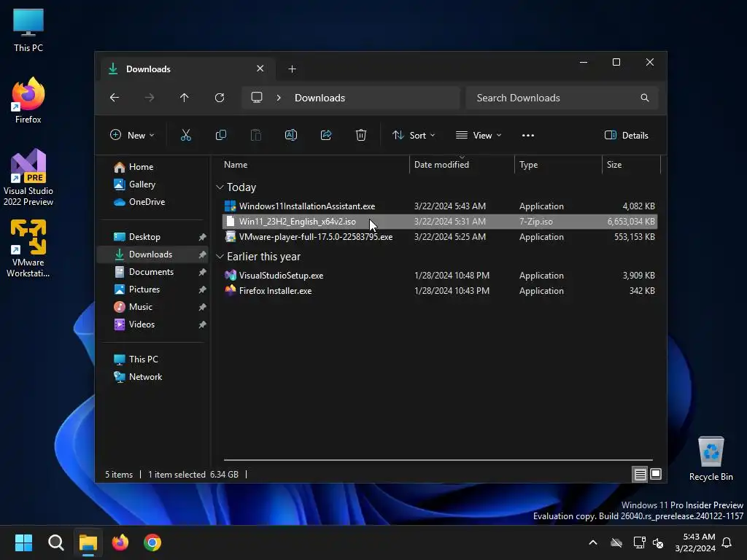Select VisualStudioSetup.exe file
The width and height of the screenshot is (747, 560).
tap(439, 275)
